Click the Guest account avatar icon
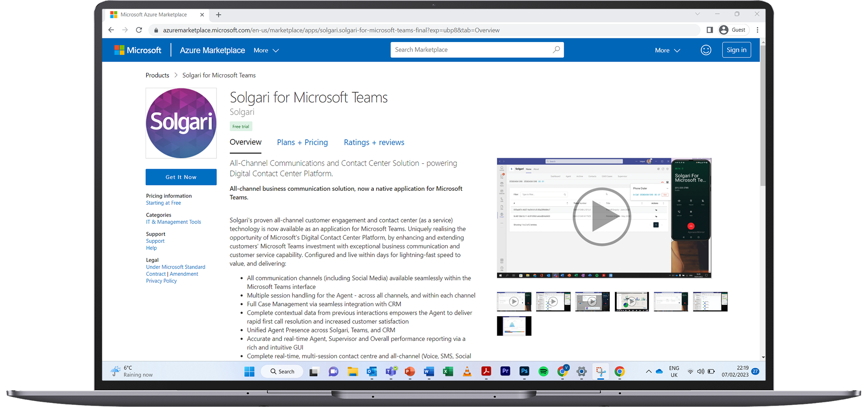 tap(724, 30)
